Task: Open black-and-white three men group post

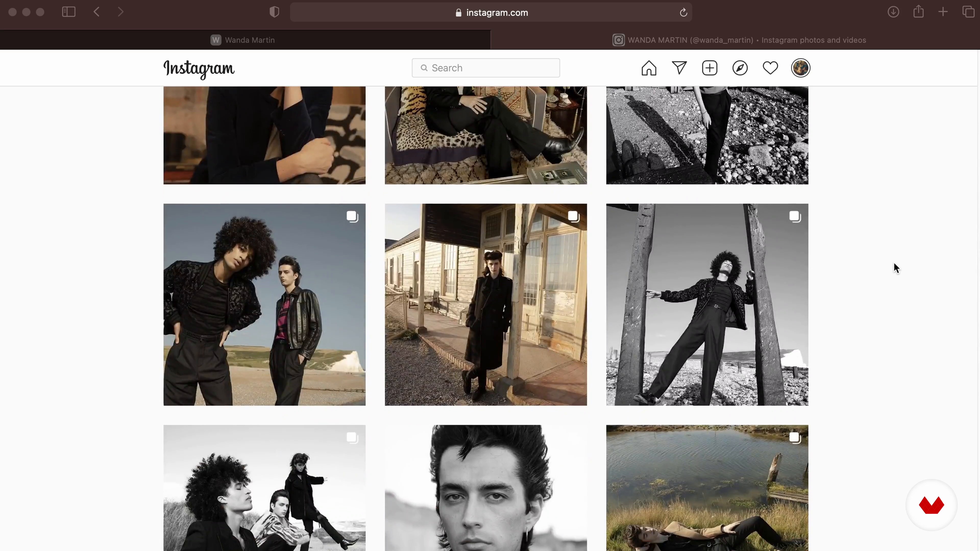Action: click(264, 488)
